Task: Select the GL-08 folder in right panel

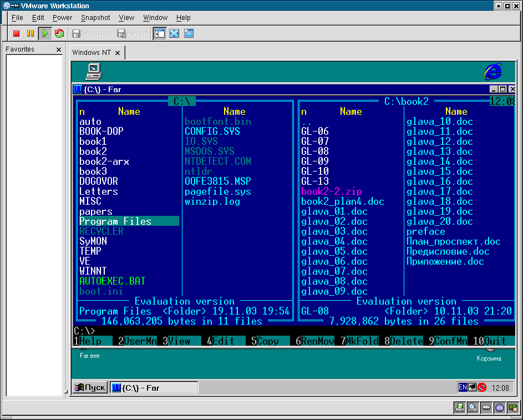Action: click(315, 151)
